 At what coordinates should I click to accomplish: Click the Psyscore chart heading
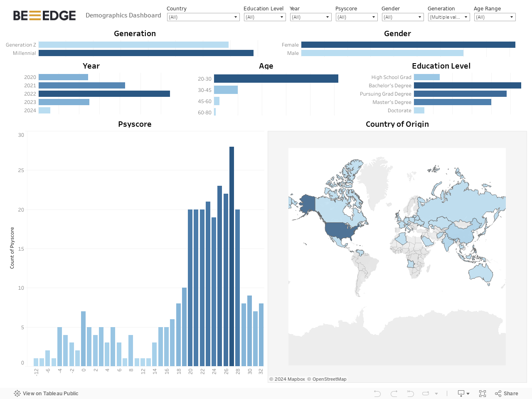coord(135,124)
